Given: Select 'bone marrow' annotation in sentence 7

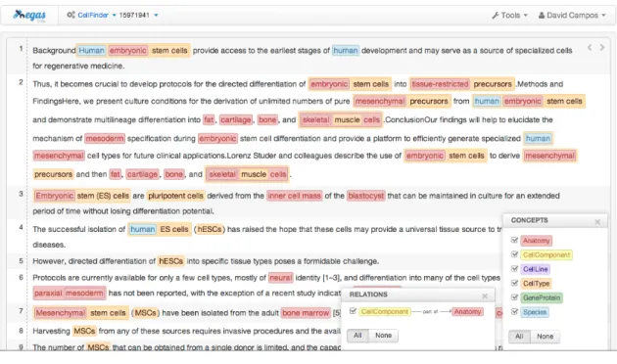Looking at the screenshot, I should click(306, 313).
